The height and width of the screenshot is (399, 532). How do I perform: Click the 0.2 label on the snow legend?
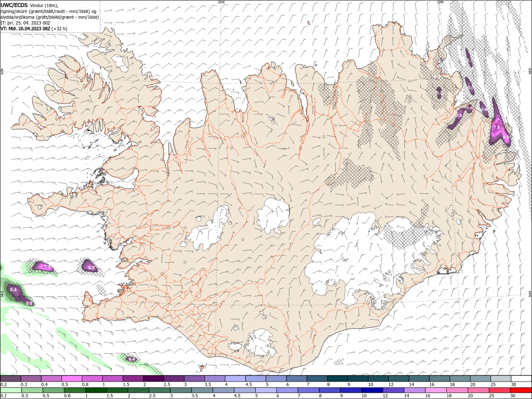coord(3,384)
